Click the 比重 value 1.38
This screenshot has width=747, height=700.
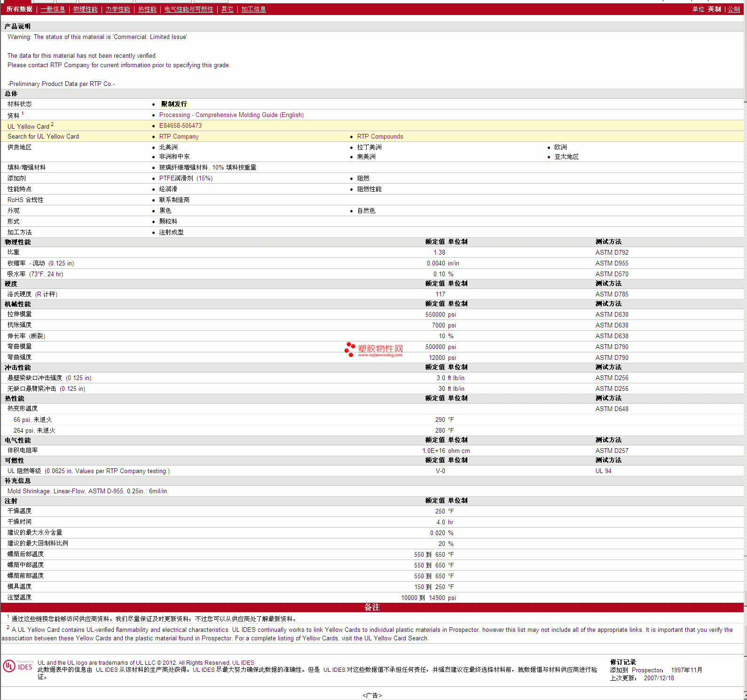(439, 253)
